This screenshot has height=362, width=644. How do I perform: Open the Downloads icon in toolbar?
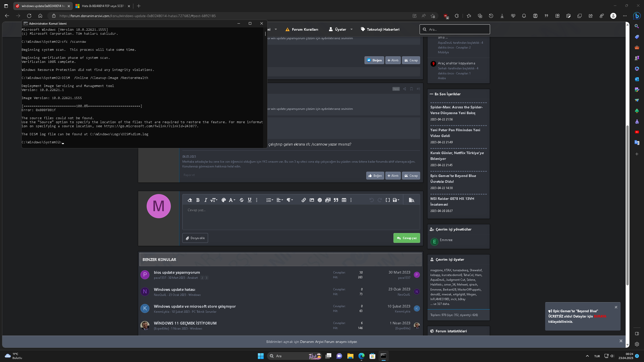coord(502,16)
